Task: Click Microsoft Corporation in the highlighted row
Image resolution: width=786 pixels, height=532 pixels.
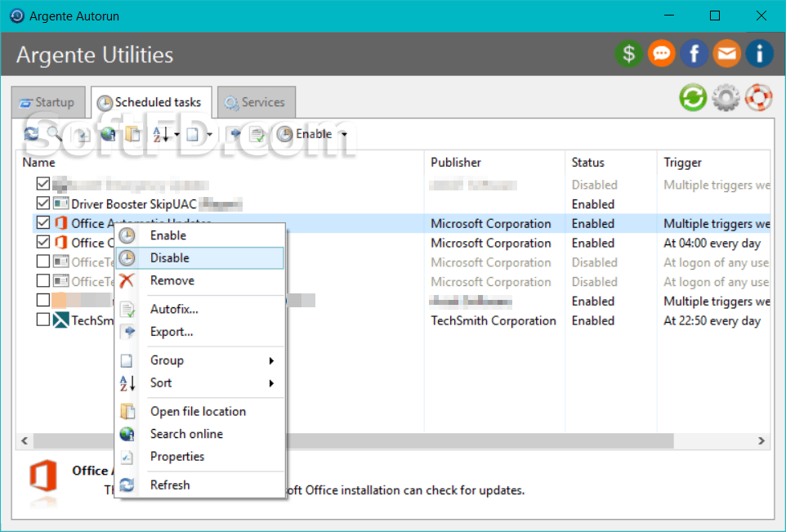Action: pos(491,224)
